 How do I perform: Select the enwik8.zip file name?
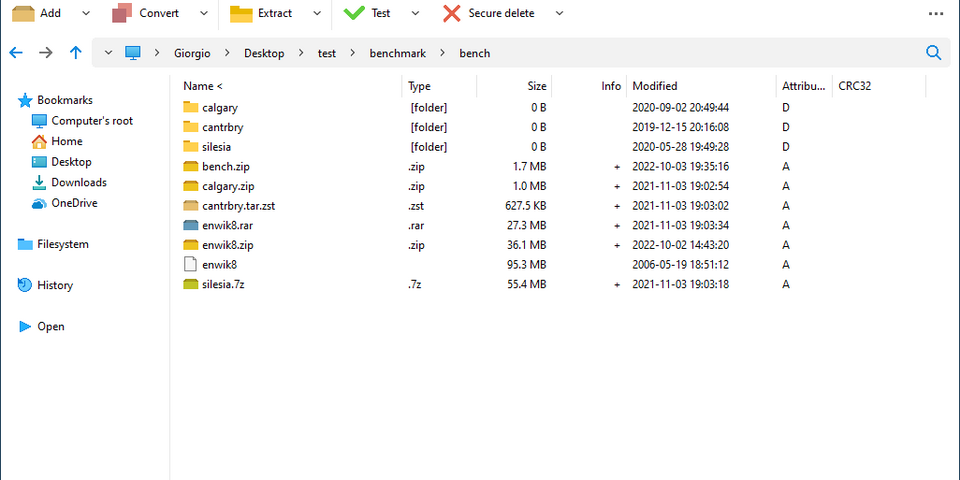coord(228,245)
